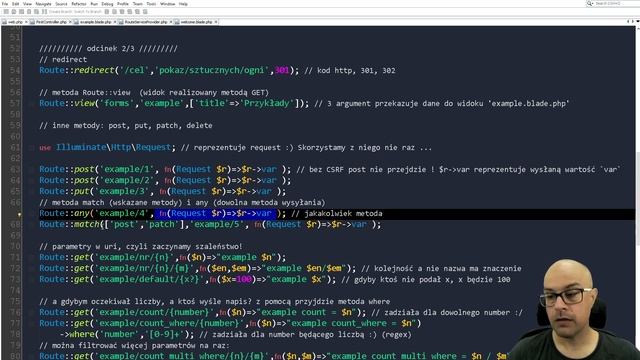Close the welcome.blade.php tab
The height and width of the screenshot is (360, 640).
click(x=216, y=22)
